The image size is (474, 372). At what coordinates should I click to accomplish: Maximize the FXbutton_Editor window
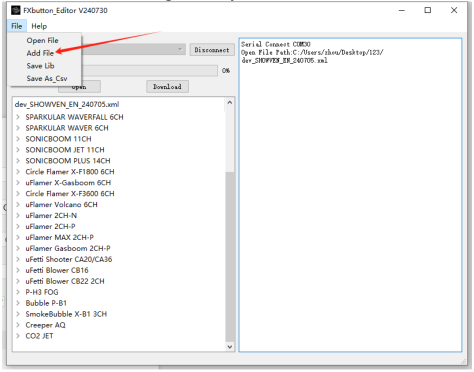coord(428,10)
